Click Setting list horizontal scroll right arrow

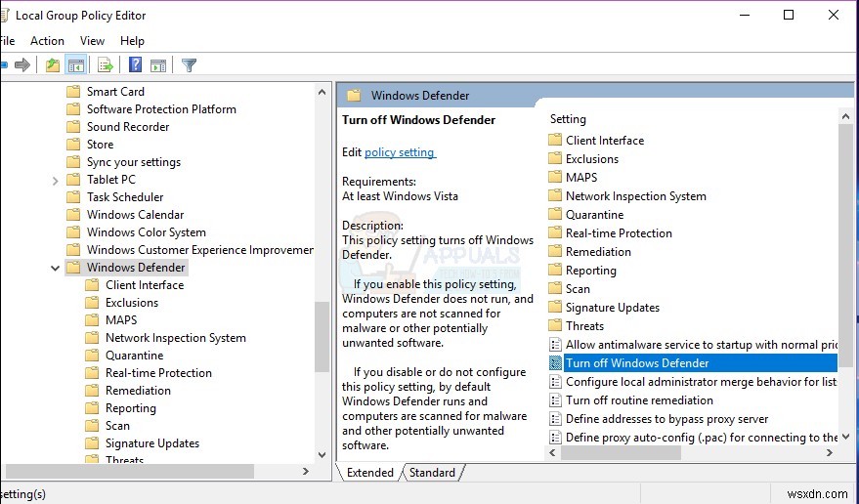(830, 452)
